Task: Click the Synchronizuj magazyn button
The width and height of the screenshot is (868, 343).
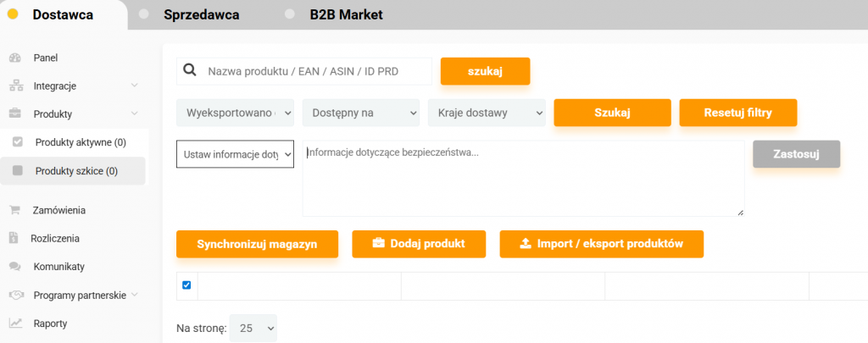Action: pyautogui.click(x=257, y=244)
